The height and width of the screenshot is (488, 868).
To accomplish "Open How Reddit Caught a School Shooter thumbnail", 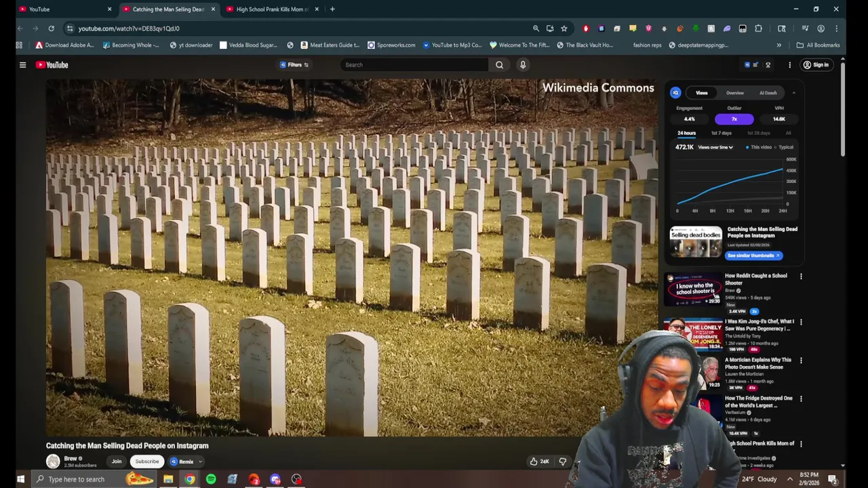I will coord(693,289).
